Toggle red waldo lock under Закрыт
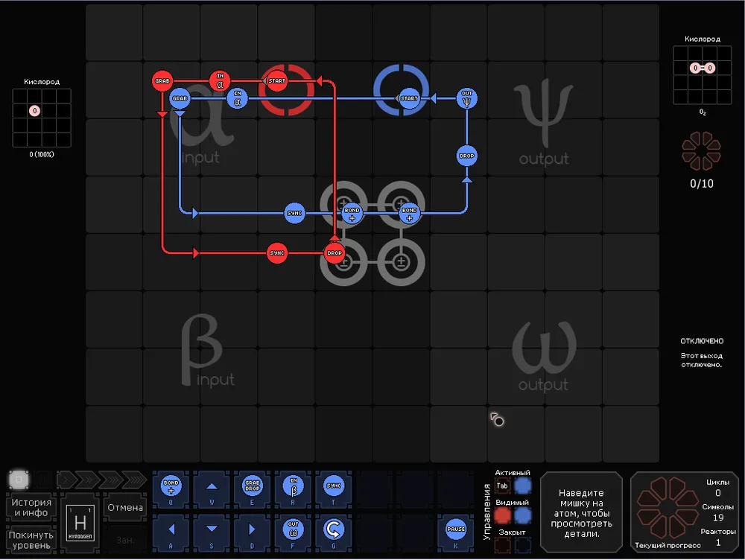Viewport: 745px width, 560px height. [502, 545]
